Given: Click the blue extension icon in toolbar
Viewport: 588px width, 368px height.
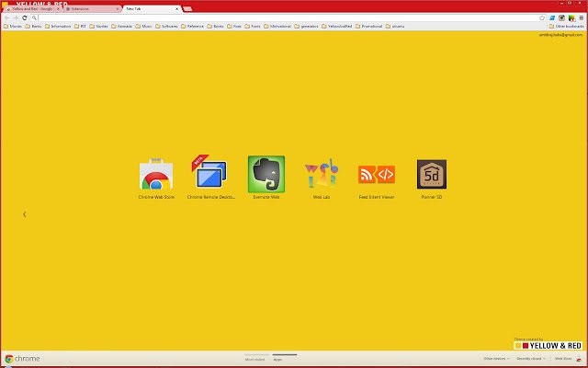Looking at the screenshot, I should point(552,17).
